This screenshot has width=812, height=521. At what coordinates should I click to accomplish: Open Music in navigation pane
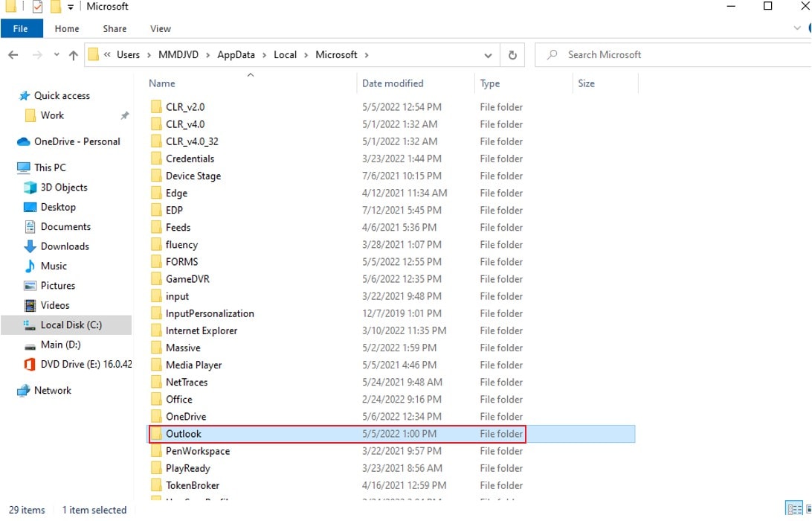54,266
